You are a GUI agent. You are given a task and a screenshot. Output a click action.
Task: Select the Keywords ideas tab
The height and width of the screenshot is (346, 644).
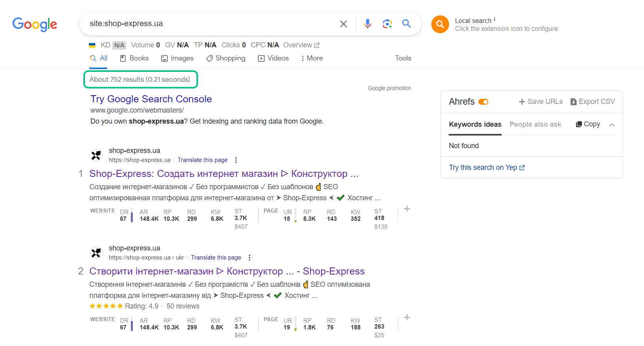pos(475,124)
